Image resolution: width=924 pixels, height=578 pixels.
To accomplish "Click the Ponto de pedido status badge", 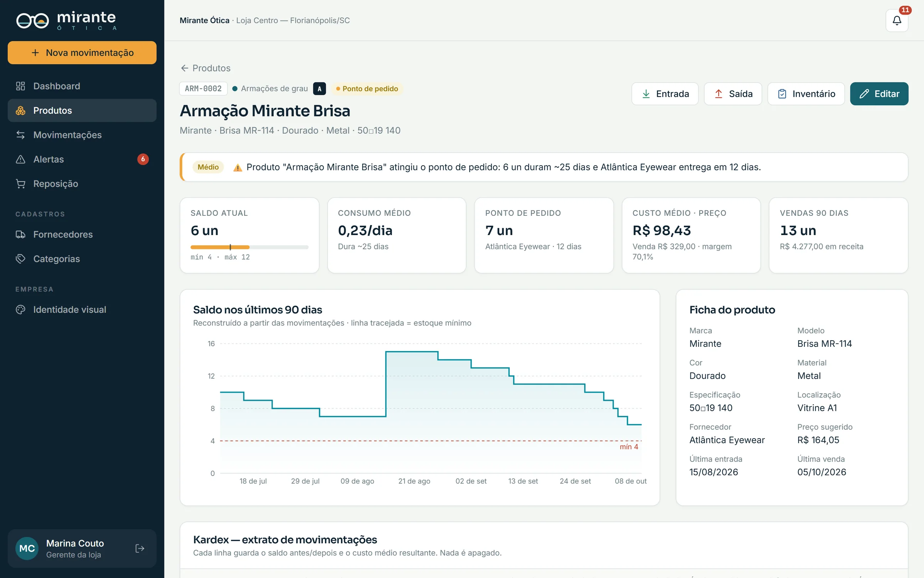I will (x=367, y=89).
